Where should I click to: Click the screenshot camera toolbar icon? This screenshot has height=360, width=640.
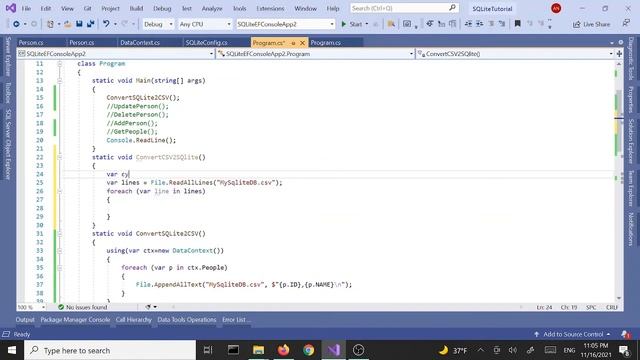(407, 24)
